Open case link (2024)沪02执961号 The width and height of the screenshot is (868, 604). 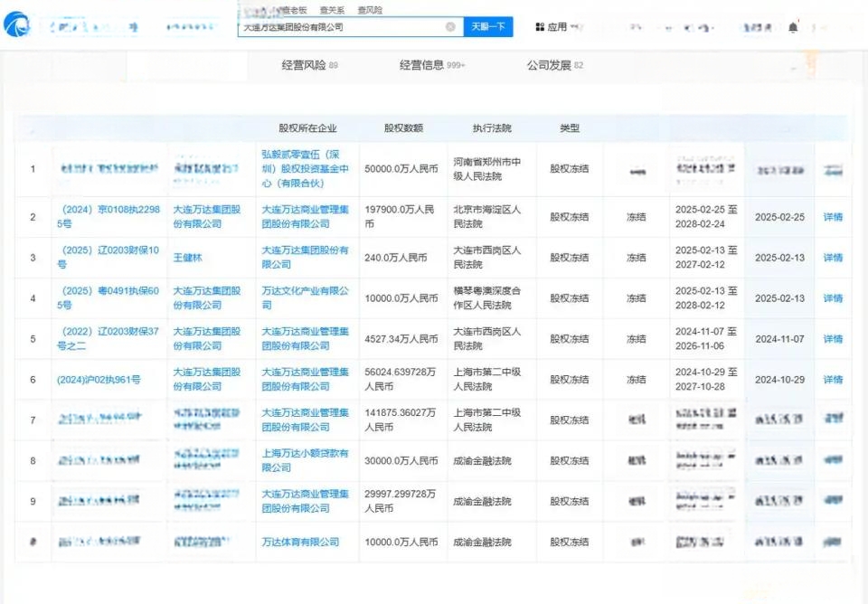click(x=99, y=379)
